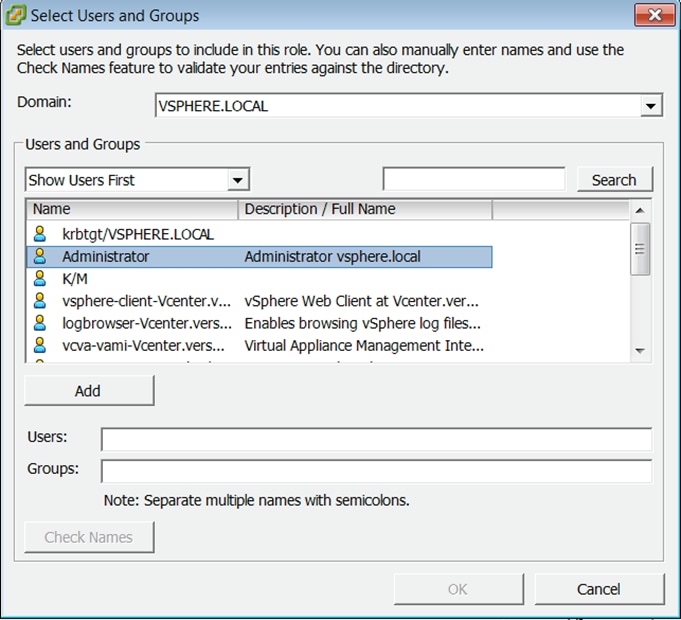This screenshot has height=620, width=681.
Task: Click into the Groups input field
Action: point(376,471)
